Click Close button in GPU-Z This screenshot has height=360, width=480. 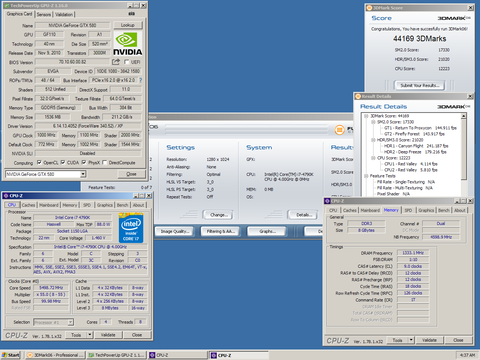(131, 174)
